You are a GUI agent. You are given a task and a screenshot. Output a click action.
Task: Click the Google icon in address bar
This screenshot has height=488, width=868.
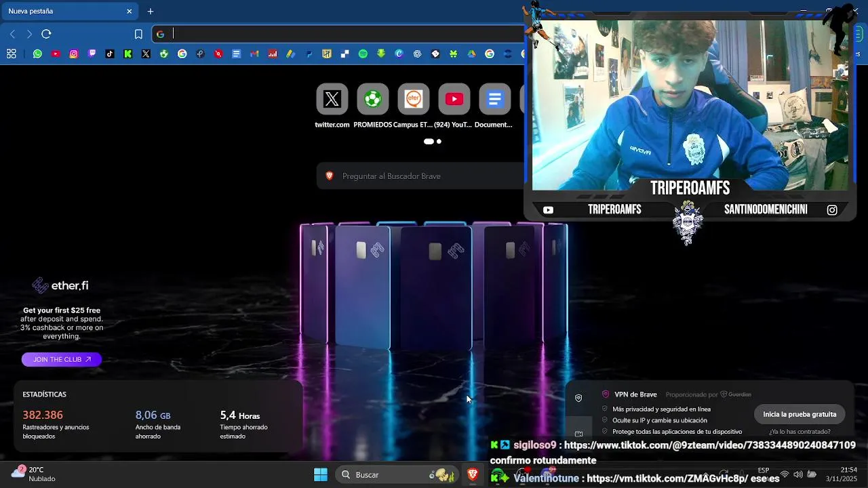coord(160,34)
